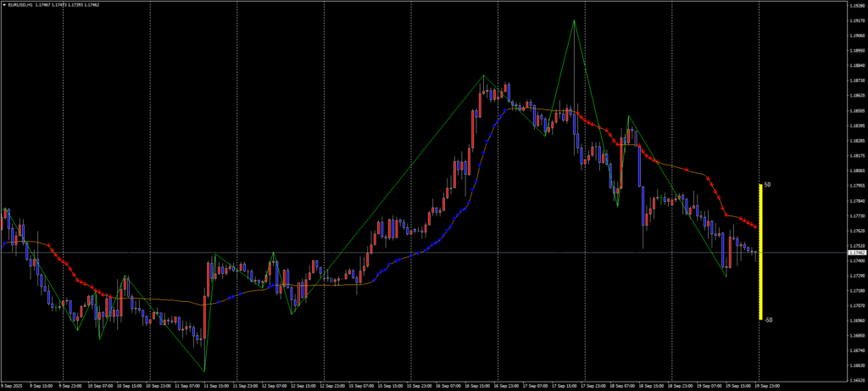Click the current price tag 1.17462
This screenshot has width=868, height=391.
(856, 253)
